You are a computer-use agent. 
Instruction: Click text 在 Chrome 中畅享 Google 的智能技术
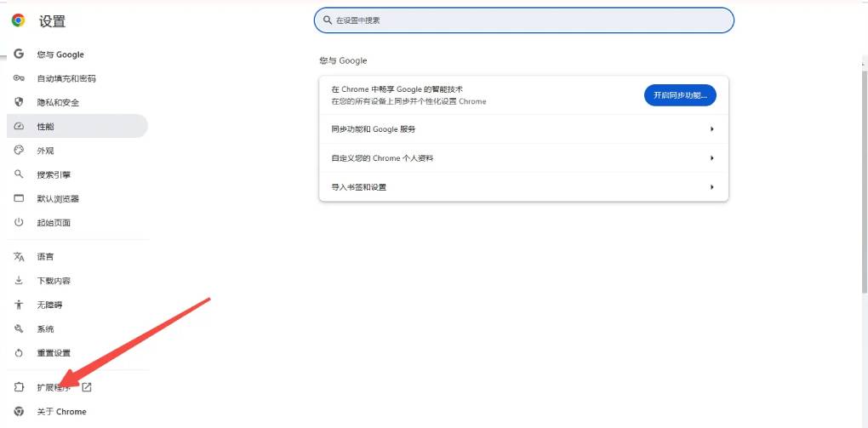coord(397,89)
